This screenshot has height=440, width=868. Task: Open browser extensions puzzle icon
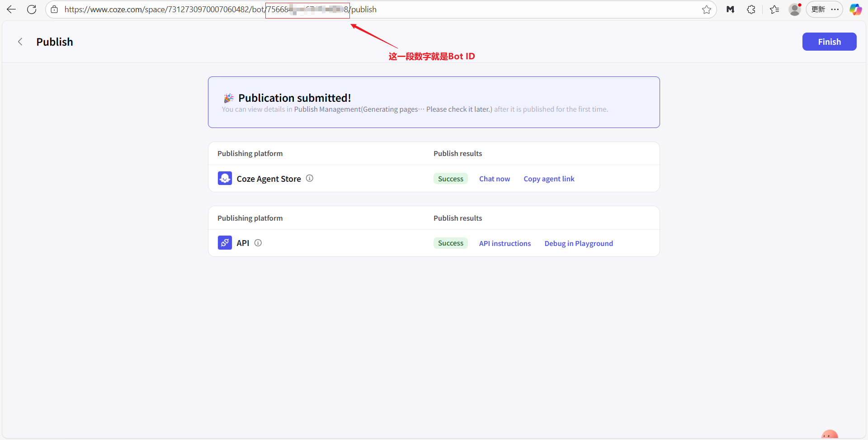click(751, 9)
